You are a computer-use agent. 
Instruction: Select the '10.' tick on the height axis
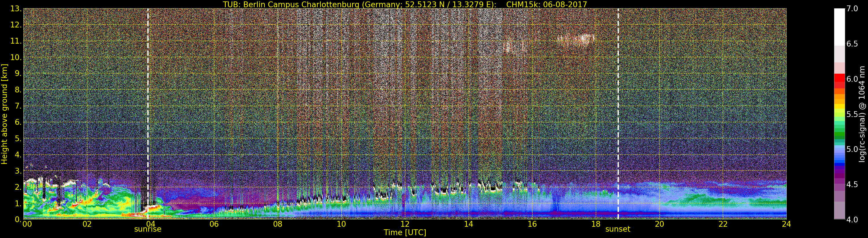tap(16, 57)
